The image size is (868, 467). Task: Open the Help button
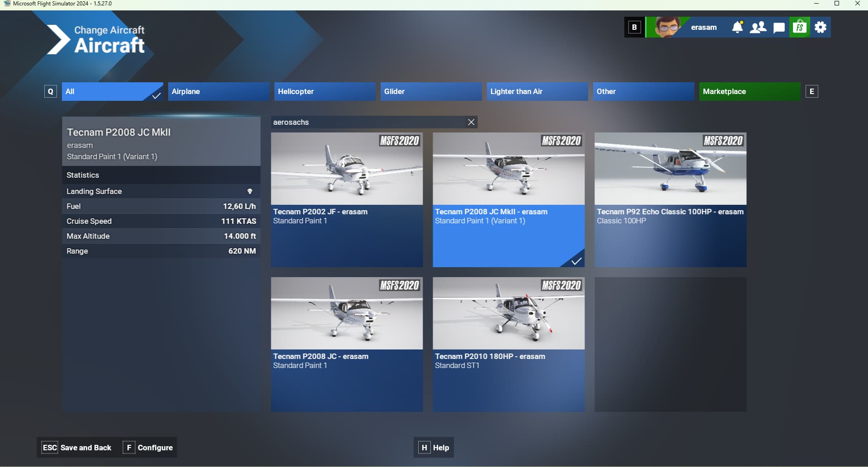pos(434,448)
